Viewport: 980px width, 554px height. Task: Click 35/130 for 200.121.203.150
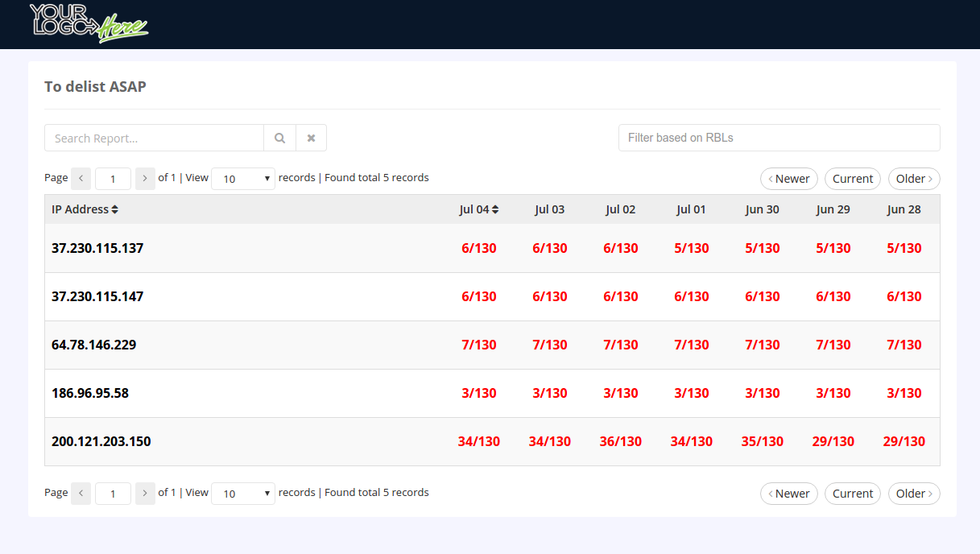pyautogui.click(x=763, y=441)
